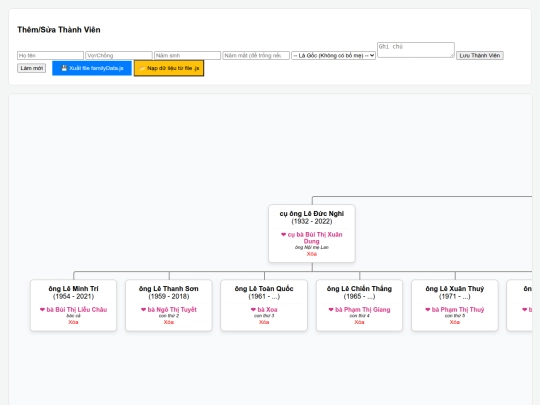Click the (1971 - ...) years text
This screenshot has width=540, height=405.
455,297
